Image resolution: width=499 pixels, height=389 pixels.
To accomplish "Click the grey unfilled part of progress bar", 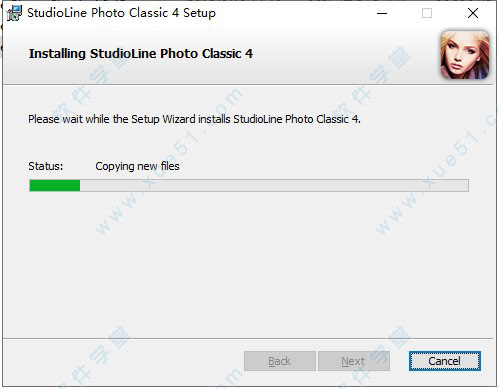I will 274,185.
